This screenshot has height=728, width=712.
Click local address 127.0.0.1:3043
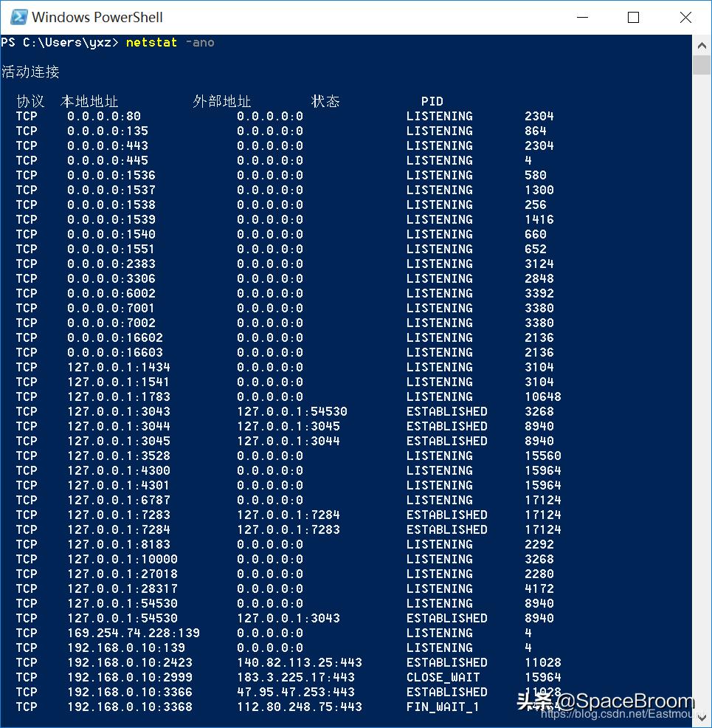[119, 411]
